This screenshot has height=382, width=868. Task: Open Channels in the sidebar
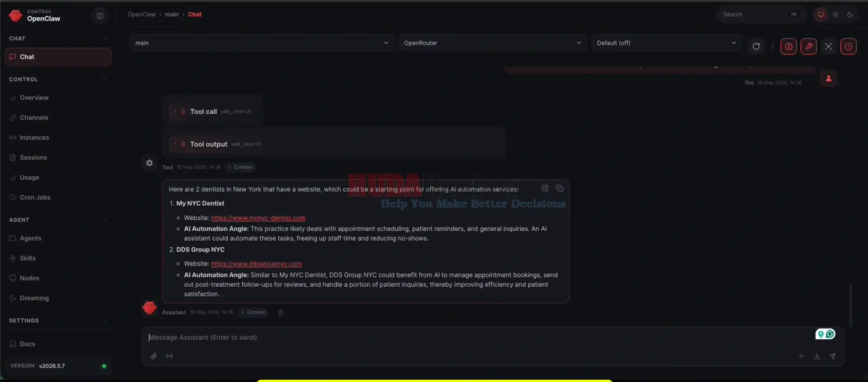coord(58,117)
